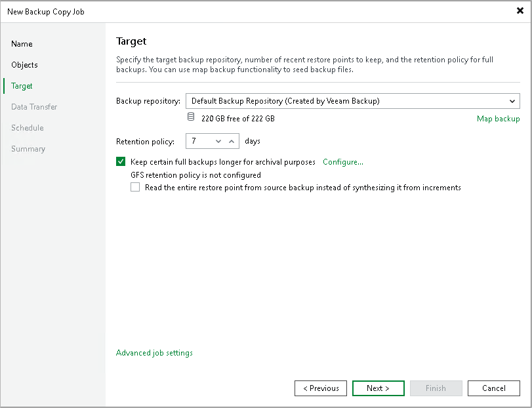Click the Target page heading
This screenshot has height=408, width=532.
[131, 41]
